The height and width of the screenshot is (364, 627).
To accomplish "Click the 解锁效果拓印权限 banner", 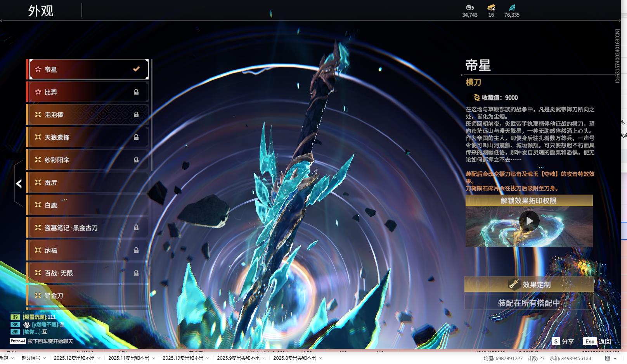I will click(x=529, y=200).
